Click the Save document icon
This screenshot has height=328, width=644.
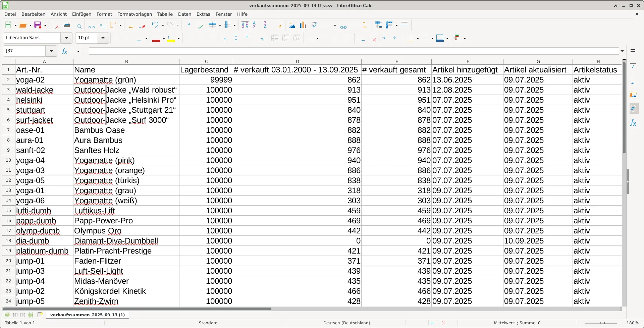[x=38, y=25]
